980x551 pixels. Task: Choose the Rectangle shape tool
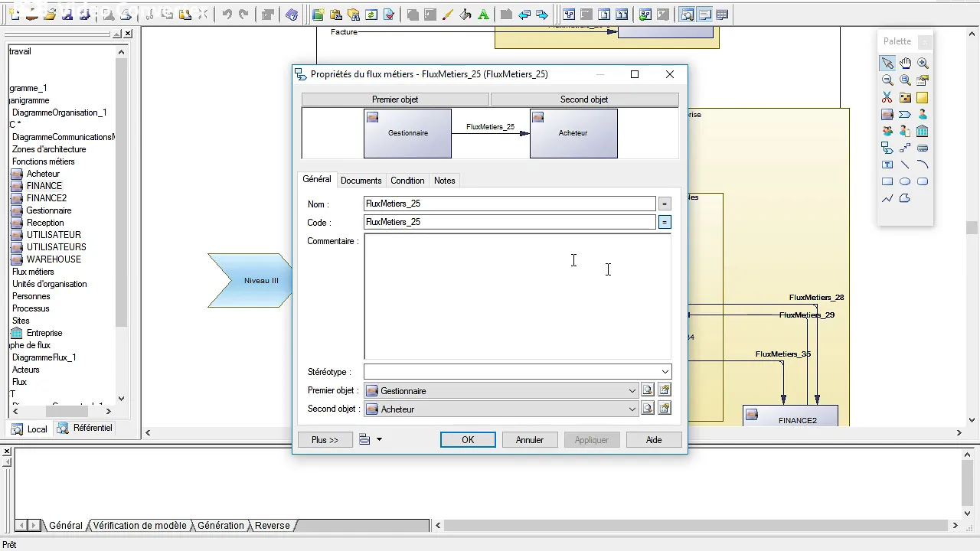[887, 181]
